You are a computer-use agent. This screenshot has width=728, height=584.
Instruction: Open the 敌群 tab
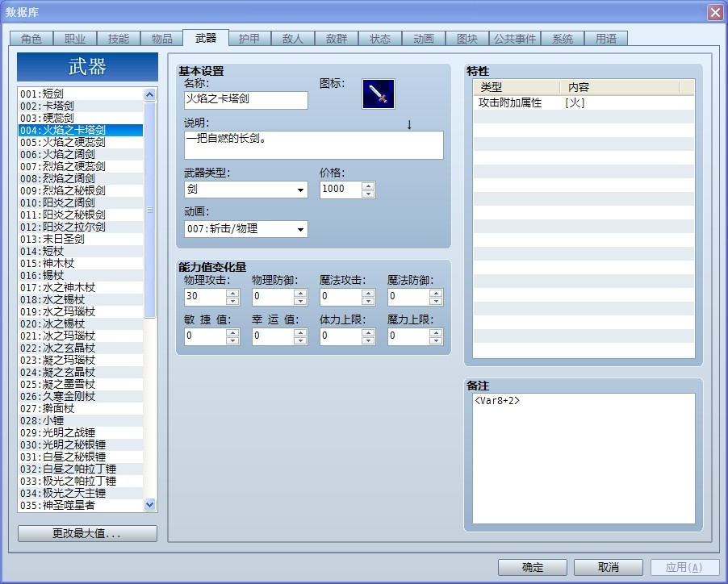pyautogui.click(x=337, y=39)
